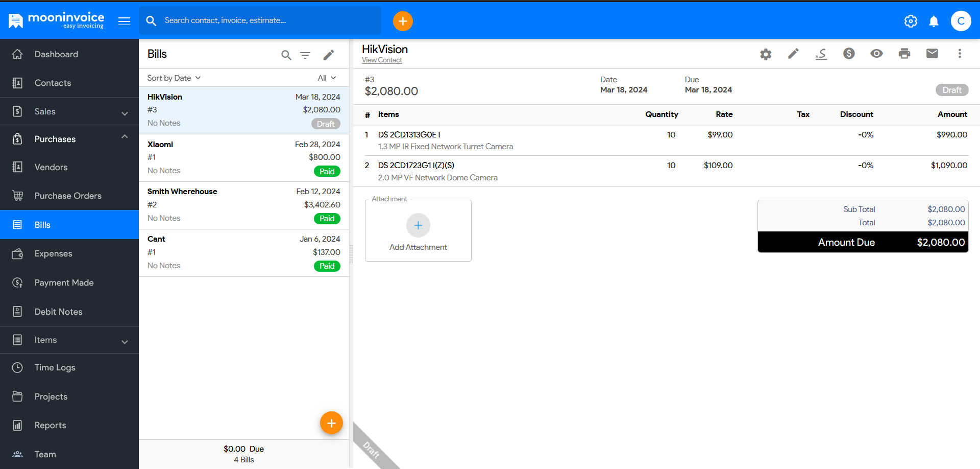Click the Sub Total value

click(946, 209)
